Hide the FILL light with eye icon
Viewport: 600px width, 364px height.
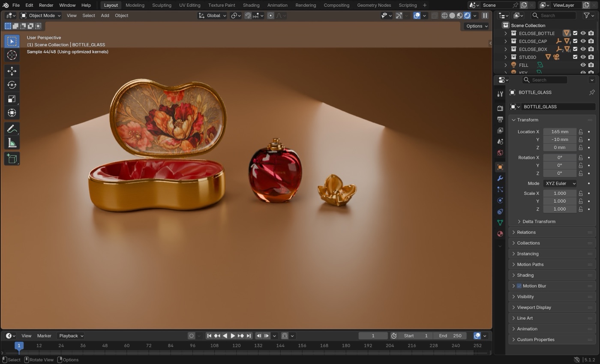[583, 65]
